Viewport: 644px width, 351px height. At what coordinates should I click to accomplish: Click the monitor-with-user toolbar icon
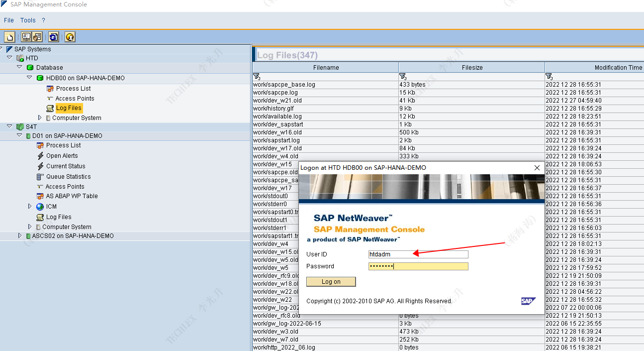(26, 37)
